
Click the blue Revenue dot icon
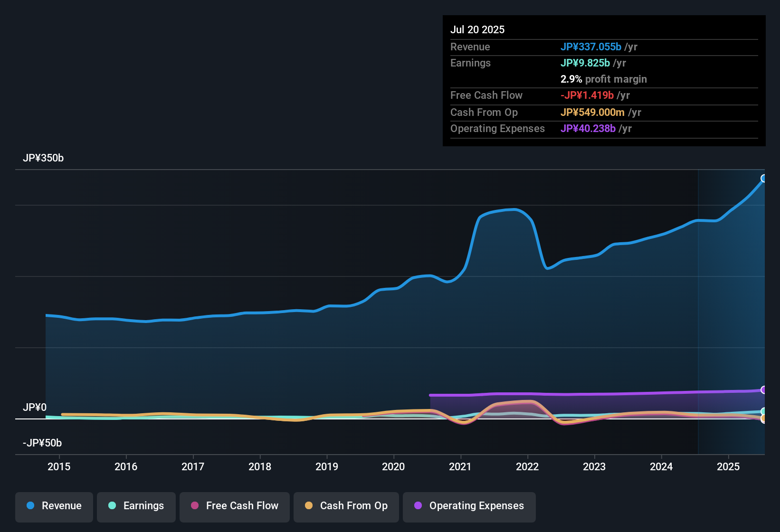tap(30, 506)
